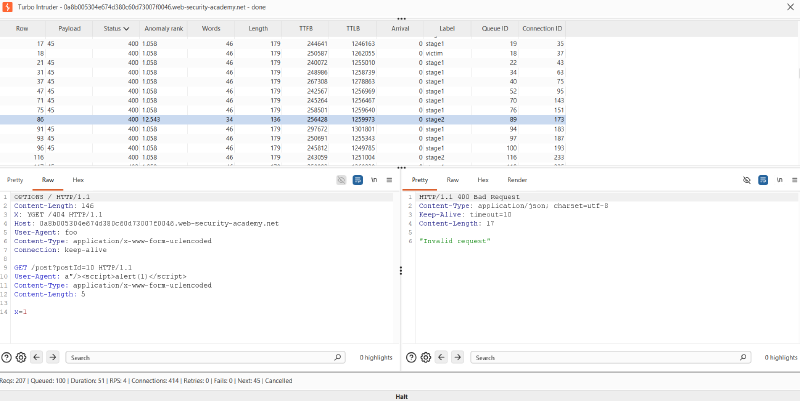Select table row 71

click(x=282, y=101)
